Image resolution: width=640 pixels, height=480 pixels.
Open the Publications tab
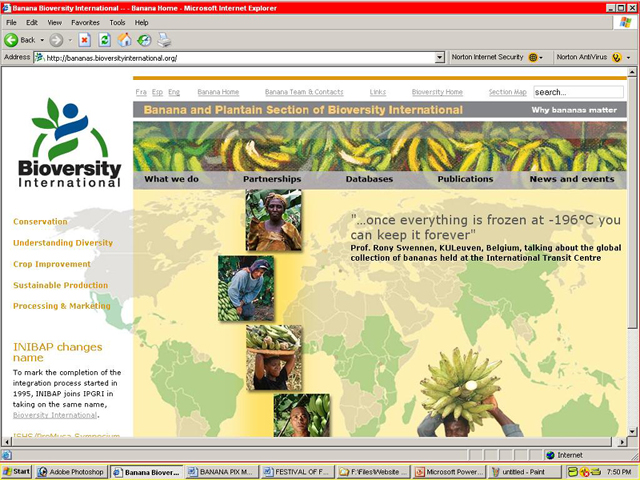coord(465,179)
